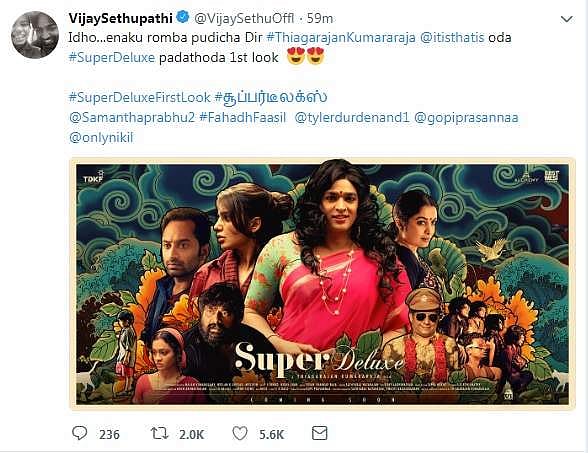The height and width of the screenshot is (453, 588).
Task: Visit the @onlynikil profile mention
Action: 101,138
